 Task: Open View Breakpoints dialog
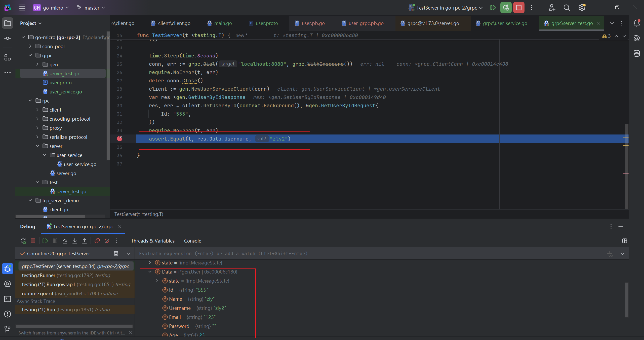point(97,241)
